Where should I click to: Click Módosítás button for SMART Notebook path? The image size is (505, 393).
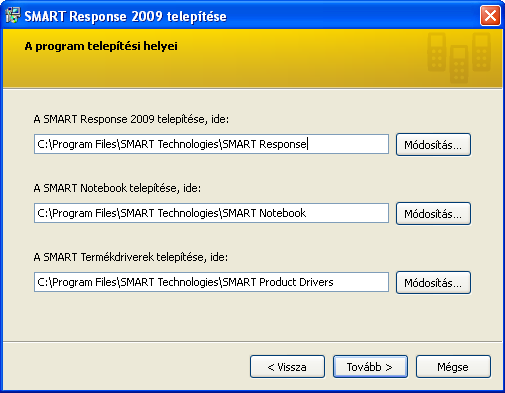[x=433, y=214]
